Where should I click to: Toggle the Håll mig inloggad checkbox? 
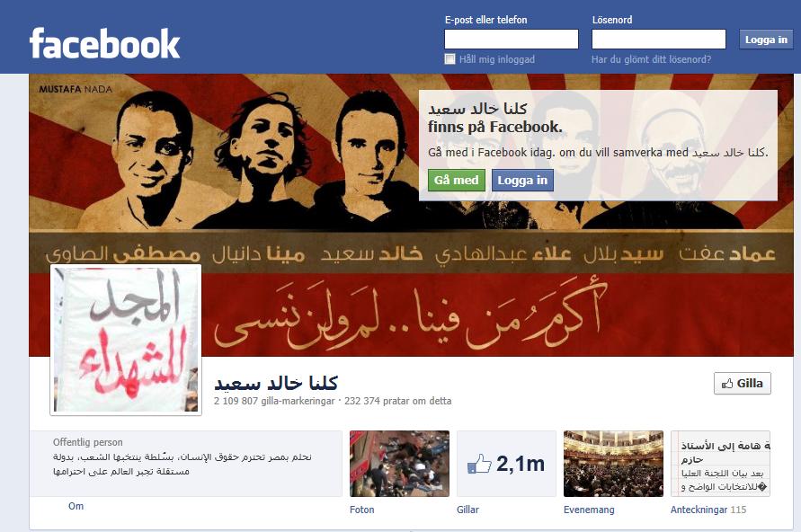(449, 59)
